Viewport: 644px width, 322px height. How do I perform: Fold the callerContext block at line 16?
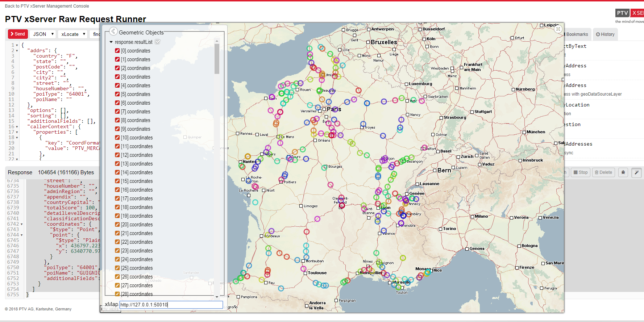pyautogui.click(x=17, y=127)
